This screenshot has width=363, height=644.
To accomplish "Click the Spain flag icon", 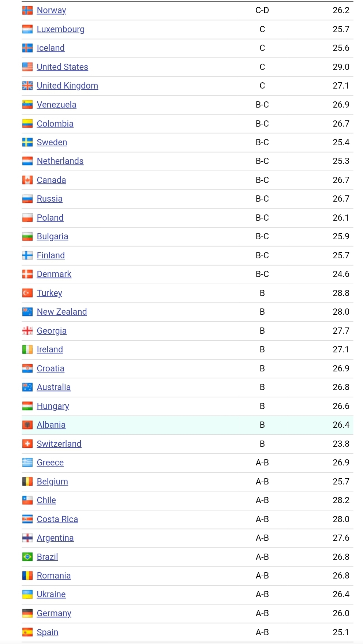I will coord(27,632).
